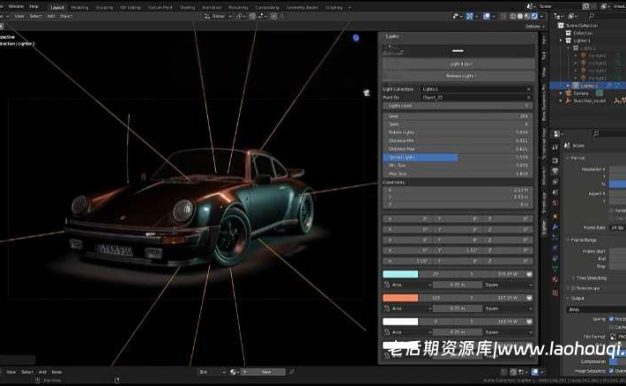This screenshot has width=626, height=386.
Task: Switch to material preview shading
Action: [x=527, y=16]
